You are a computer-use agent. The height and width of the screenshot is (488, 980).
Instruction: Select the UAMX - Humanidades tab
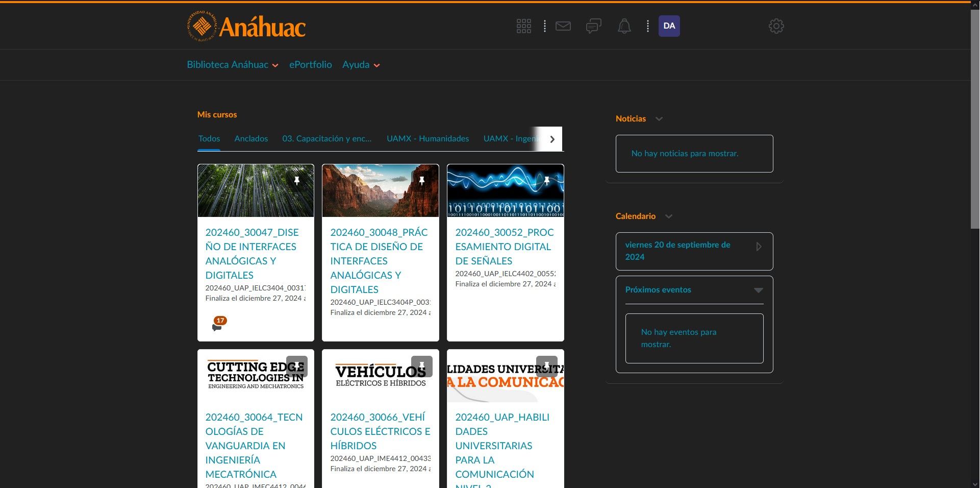point(428,139)
